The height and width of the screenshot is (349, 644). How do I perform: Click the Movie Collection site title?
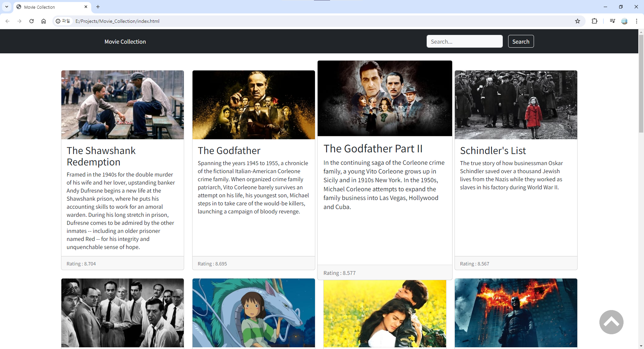click(125, 41)
